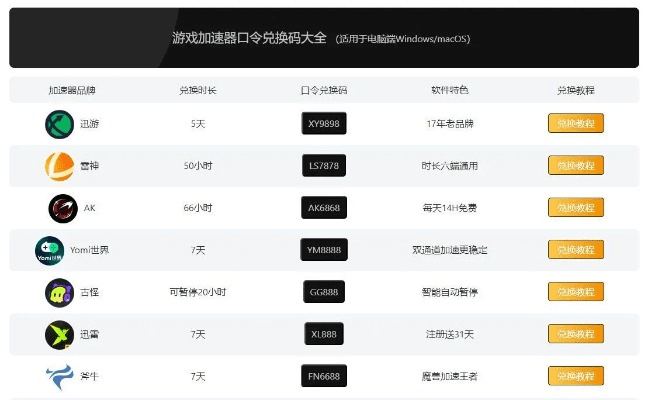Click the 智能自动暂停 feature text
Image resolution: width=648 pixels, height=400 pixels.
point(450,292)
